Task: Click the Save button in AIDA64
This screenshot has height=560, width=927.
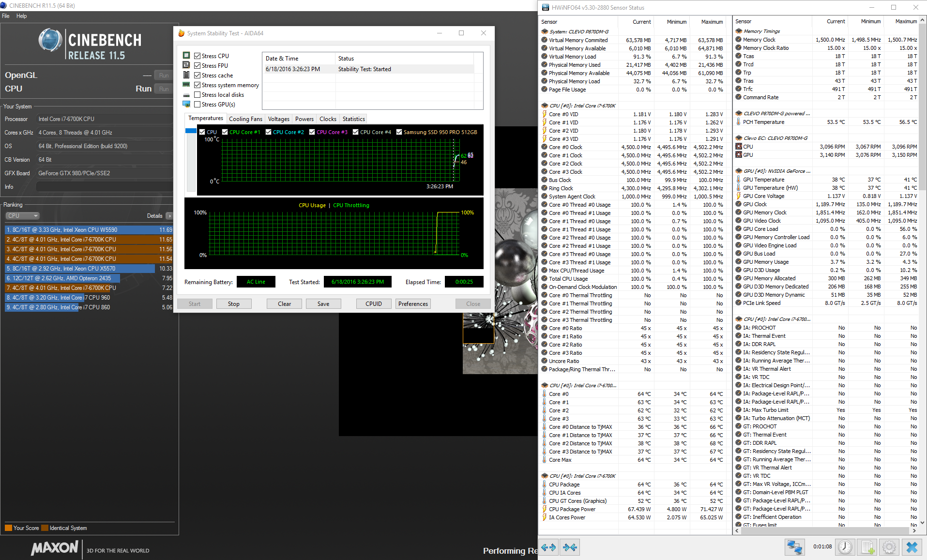Action: (323, 304)
